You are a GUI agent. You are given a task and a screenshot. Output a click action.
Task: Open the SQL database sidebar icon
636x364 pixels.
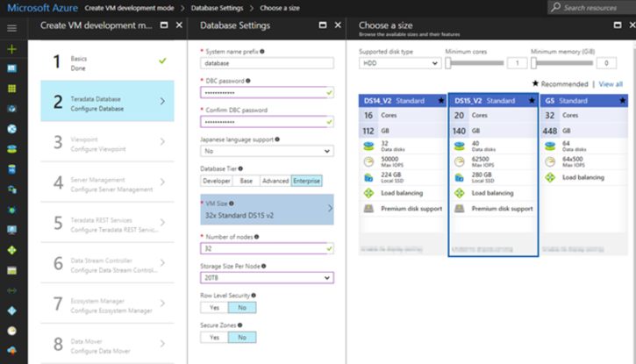point(11,169)
